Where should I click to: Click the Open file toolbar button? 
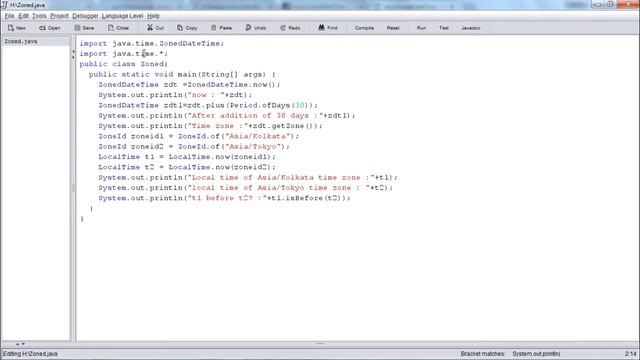point(49,28)
